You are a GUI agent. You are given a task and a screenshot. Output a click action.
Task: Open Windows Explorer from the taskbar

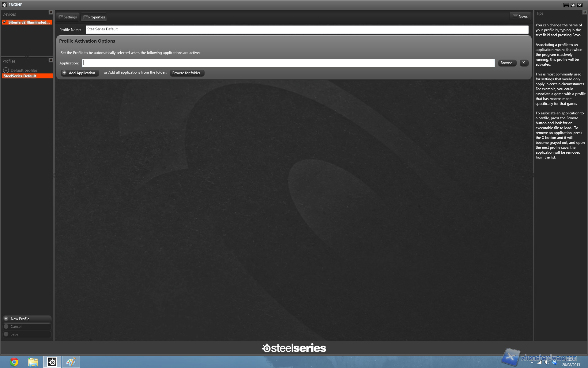point(33,362)
